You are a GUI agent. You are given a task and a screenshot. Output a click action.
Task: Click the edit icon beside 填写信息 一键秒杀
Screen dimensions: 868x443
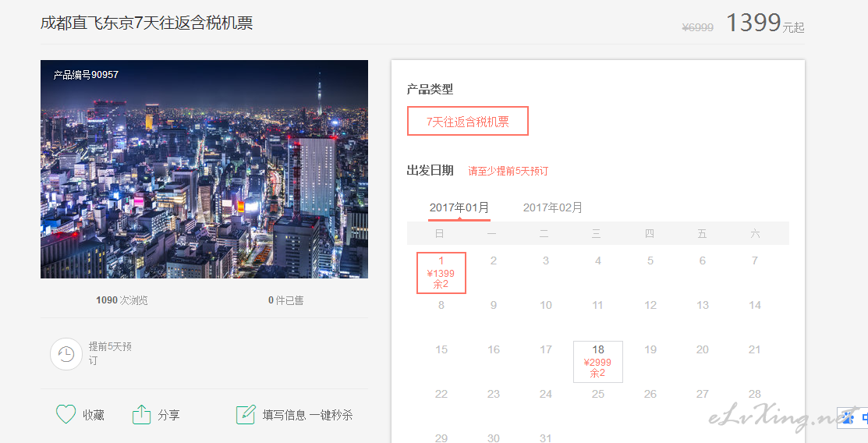tap(245, 414)
